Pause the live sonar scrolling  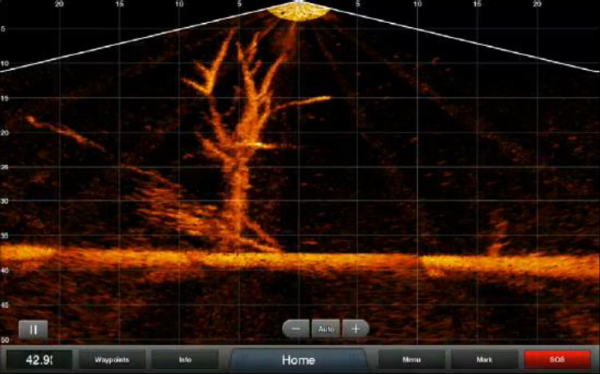click(x=33, y=330)
